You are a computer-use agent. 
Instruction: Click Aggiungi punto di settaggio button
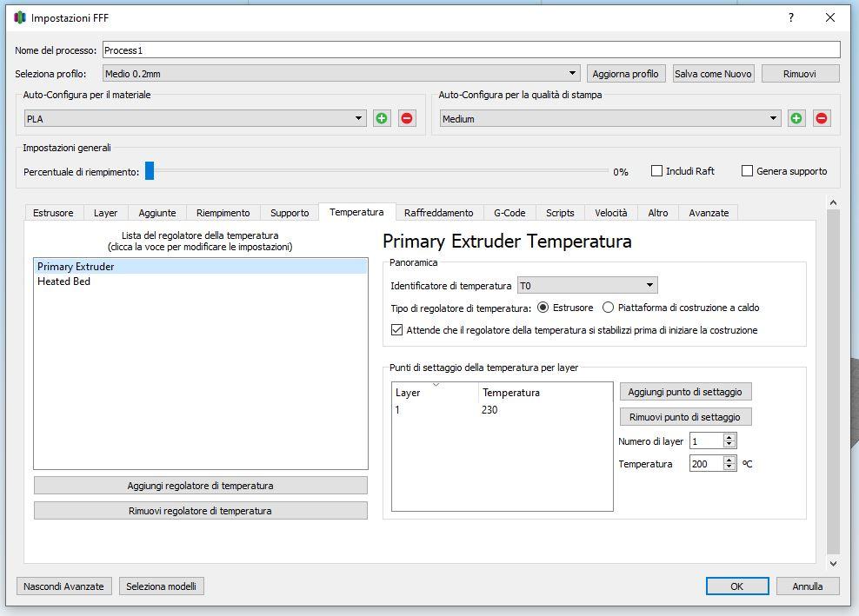[x=685, y=392]
